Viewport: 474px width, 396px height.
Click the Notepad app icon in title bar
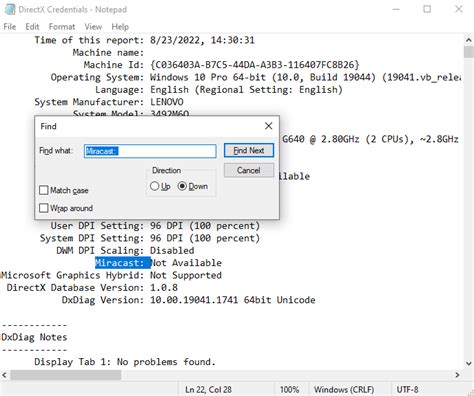pos(9,9)
